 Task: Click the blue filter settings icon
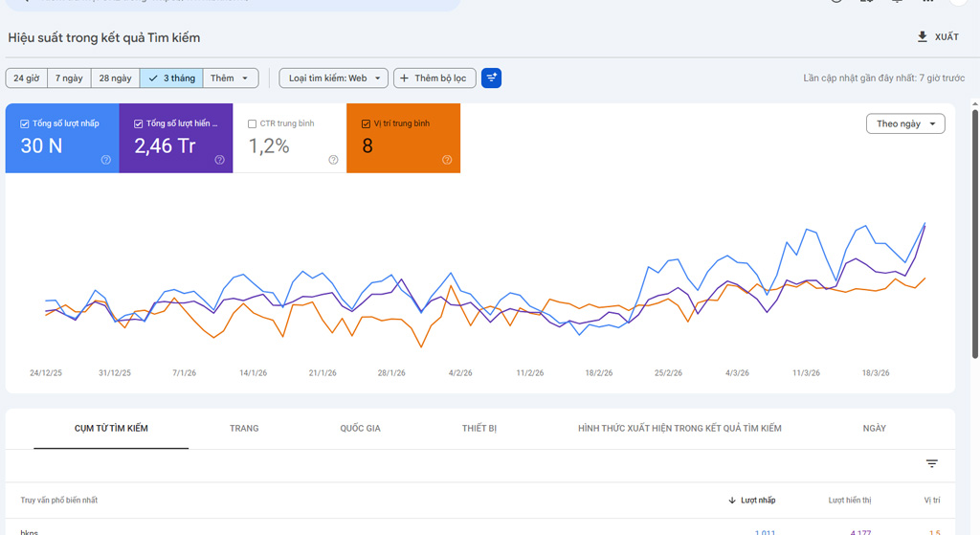[491, 78]
